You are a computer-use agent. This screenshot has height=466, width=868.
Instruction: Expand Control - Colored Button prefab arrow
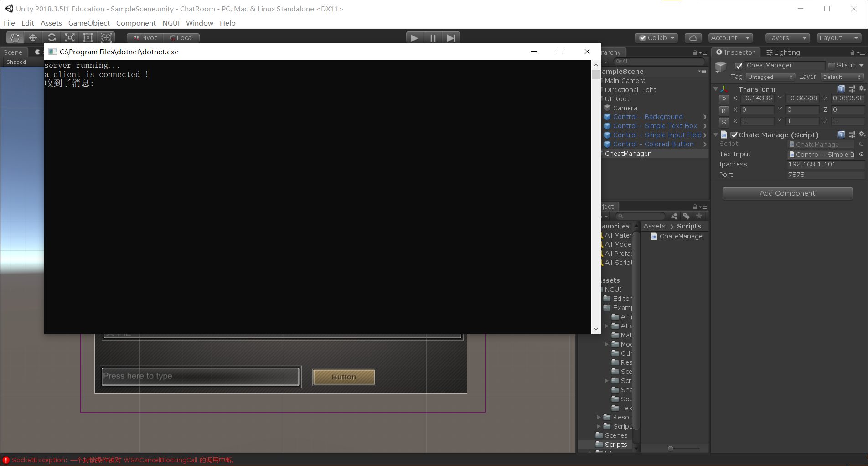[705, 144]
